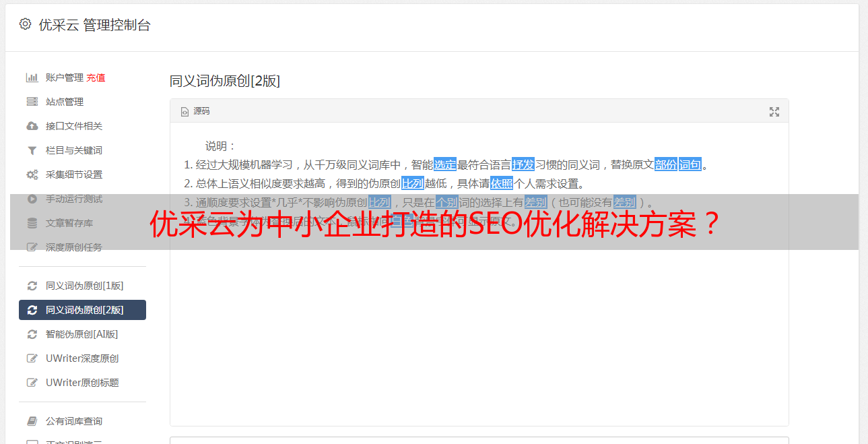
Task: Click the filter icon beside 栏目与关键词
Action: click(x=32, y=150)
